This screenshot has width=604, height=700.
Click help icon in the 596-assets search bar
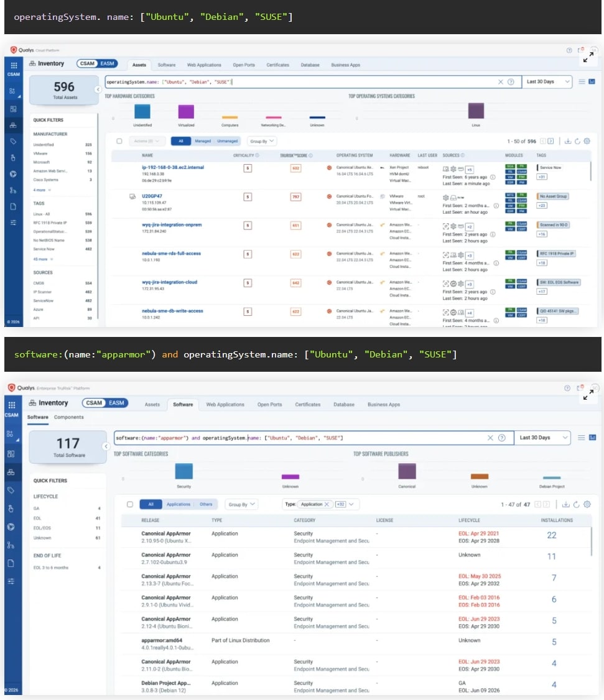click(511, 81)
